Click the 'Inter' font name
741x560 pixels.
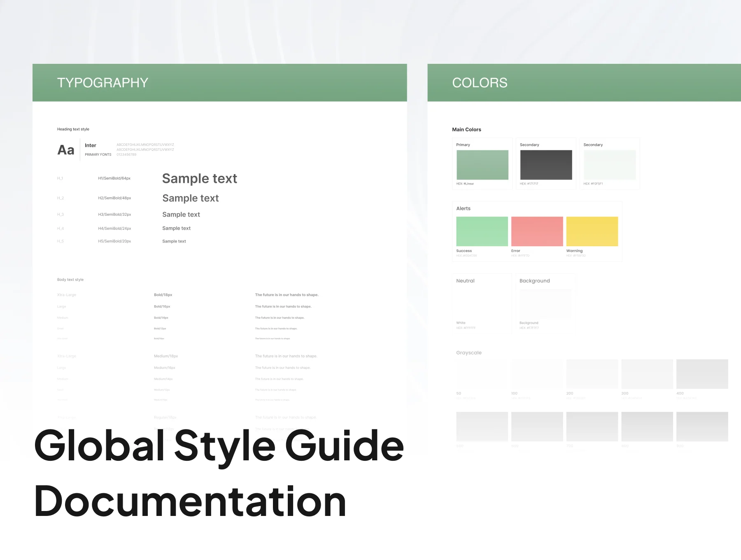click(91, 145)
